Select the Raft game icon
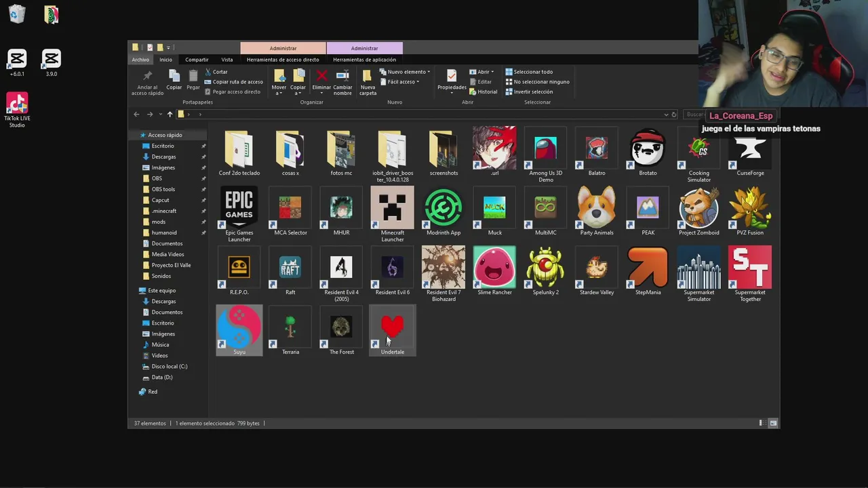 [x=290, y=268]
